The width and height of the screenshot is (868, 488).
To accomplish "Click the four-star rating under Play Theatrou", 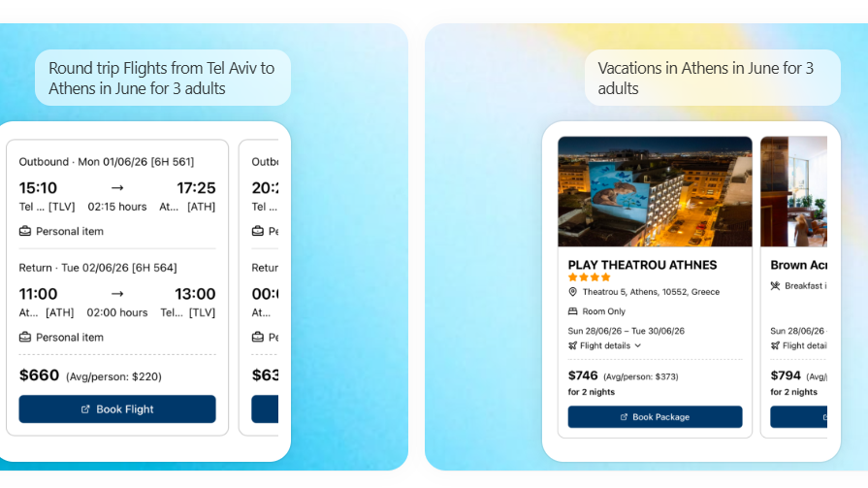I will [589, 277].
